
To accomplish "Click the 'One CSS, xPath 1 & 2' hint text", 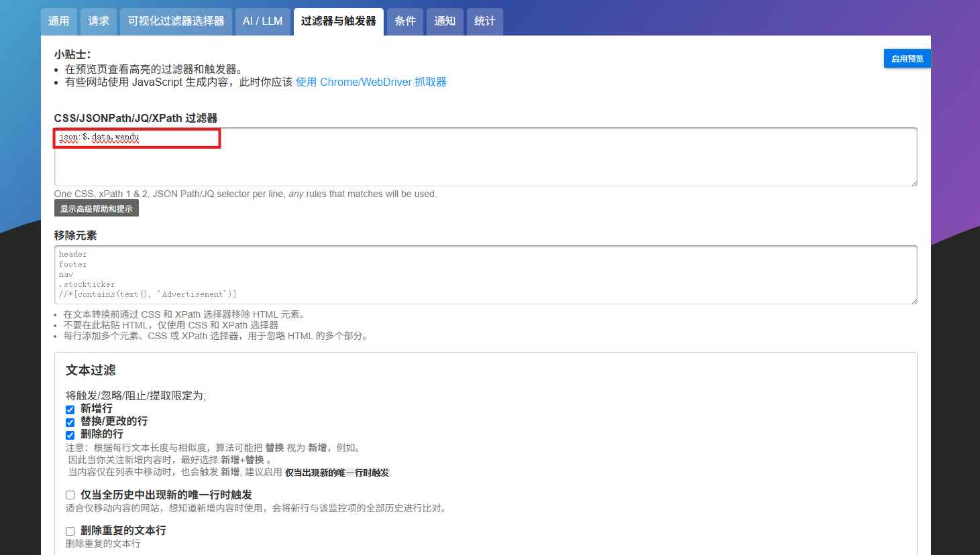I will [x=246, y=194].
